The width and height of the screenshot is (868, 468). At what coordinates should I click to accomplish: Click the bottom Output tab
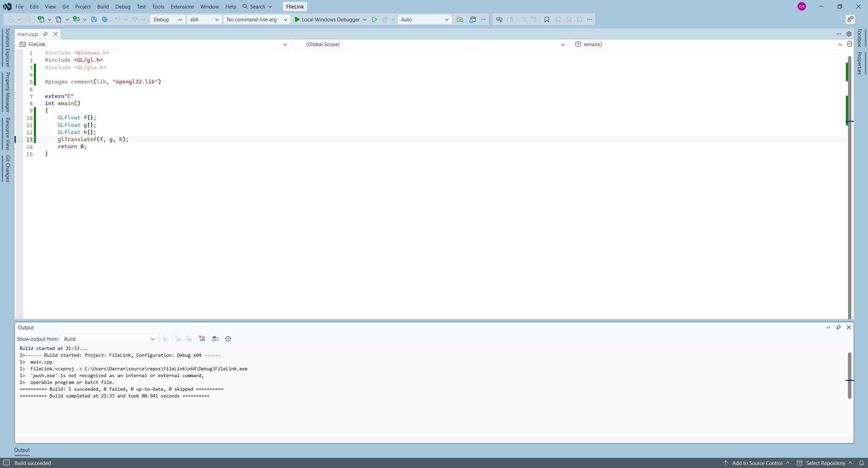pos(22,450)
